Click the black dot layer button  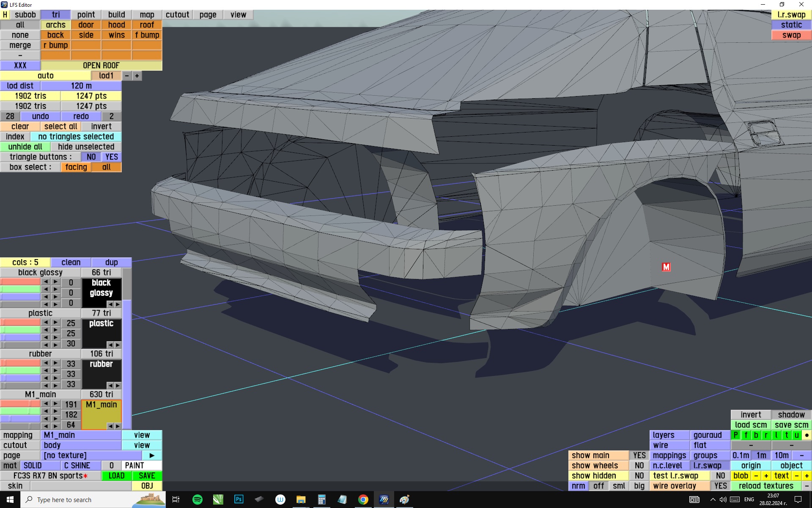[x=807, y=435]
